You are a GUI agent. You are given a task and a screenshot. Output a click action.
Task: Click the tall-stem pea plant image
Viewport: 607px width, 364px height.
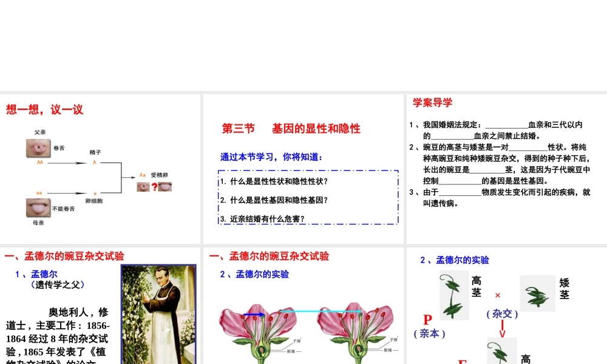pos(454,295)
